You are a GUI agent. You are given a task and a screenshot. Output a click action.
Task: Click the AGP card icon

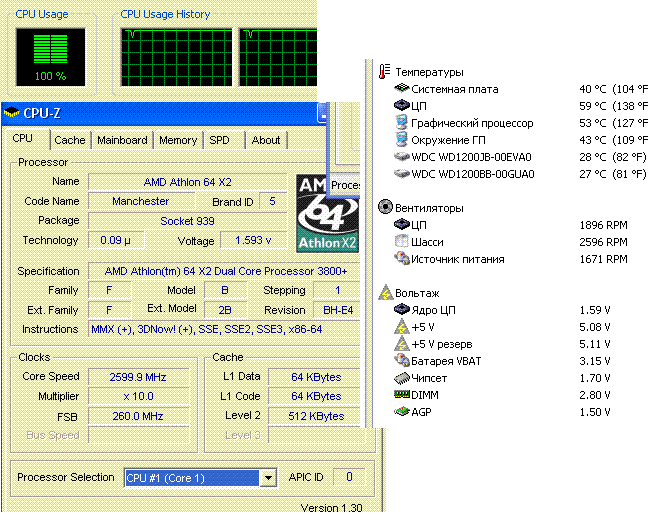[401, 412]
